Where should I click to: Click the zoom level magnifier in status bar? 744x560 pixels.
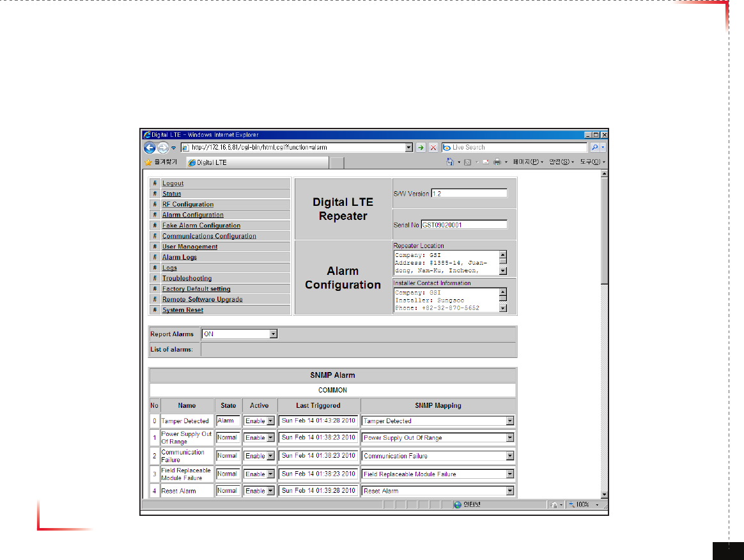pos(572,504)
